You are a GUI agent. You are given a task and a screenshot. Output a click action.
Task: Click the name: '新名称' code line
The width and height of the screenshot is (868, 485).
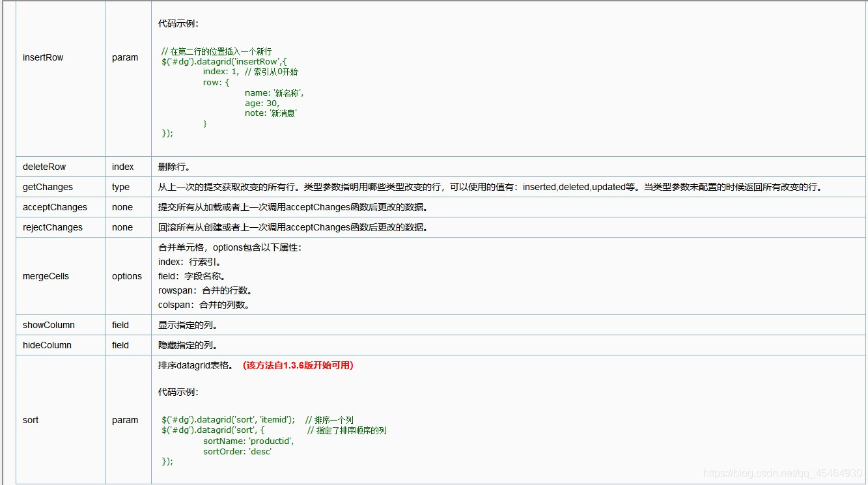pyautogui.click(x=274, y=93)
